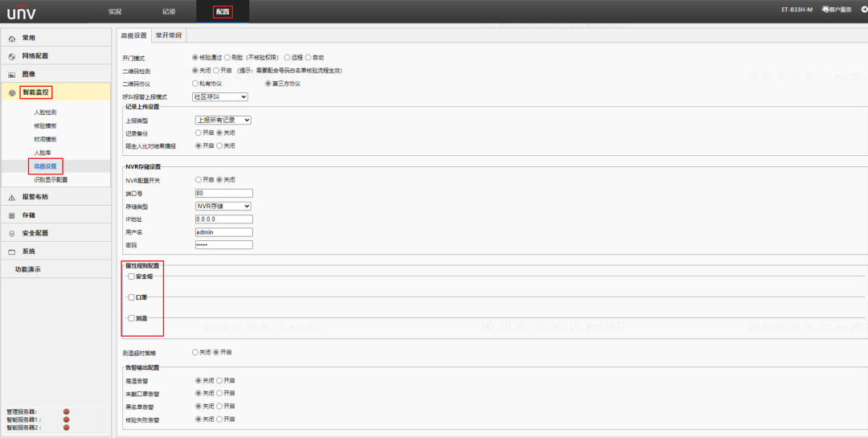The width and height of the screenshot is (868, 438).
Task: Click the 智能服务器1 status indicator dot
Action: point(67,420)
